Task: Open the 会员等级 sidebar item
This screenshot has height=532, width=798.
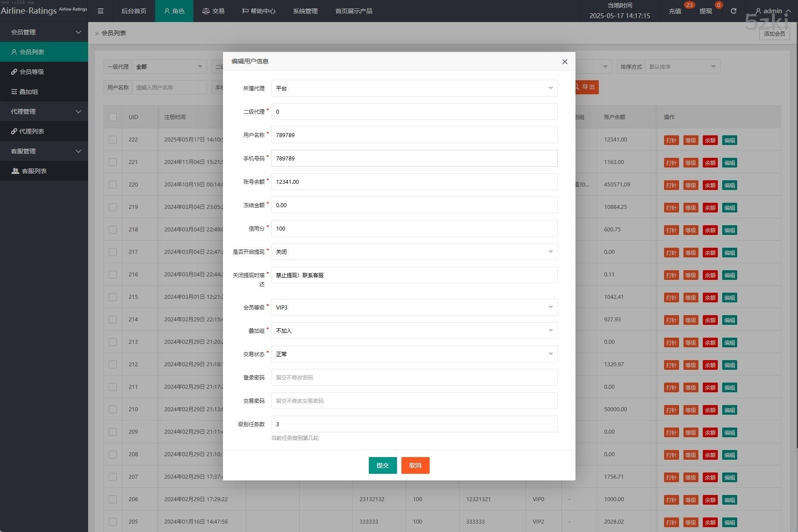Action: [44, 71]
